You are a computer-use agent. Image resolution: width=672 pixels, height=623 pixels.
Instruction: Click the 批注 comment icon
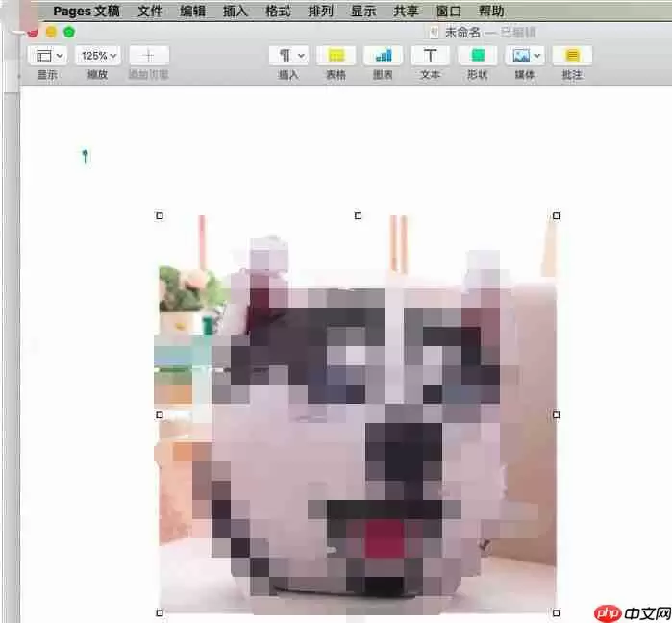[572, 55]
